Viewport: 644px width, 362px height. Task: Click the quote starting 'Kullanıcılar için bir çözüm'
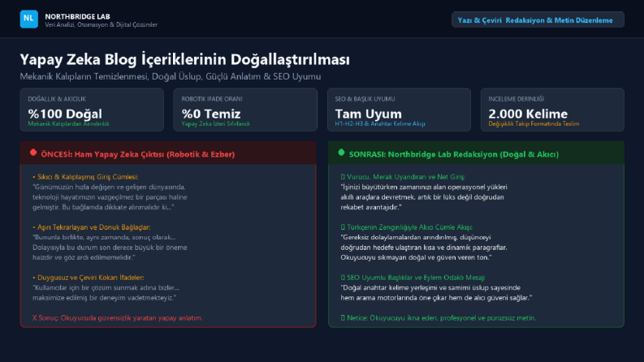click(106, 293)
